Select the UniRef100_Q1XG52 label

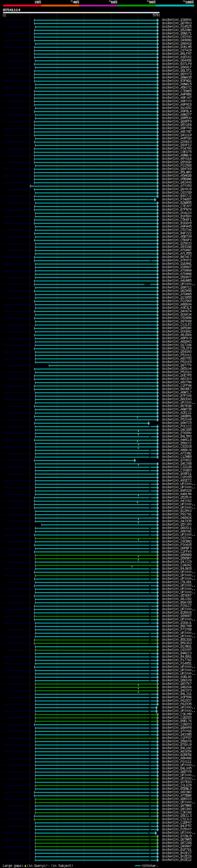tap(177, 108)
